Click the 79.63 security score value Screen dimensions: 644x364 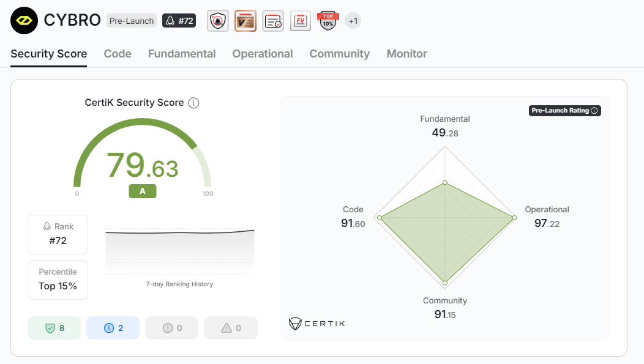[143, 165]
